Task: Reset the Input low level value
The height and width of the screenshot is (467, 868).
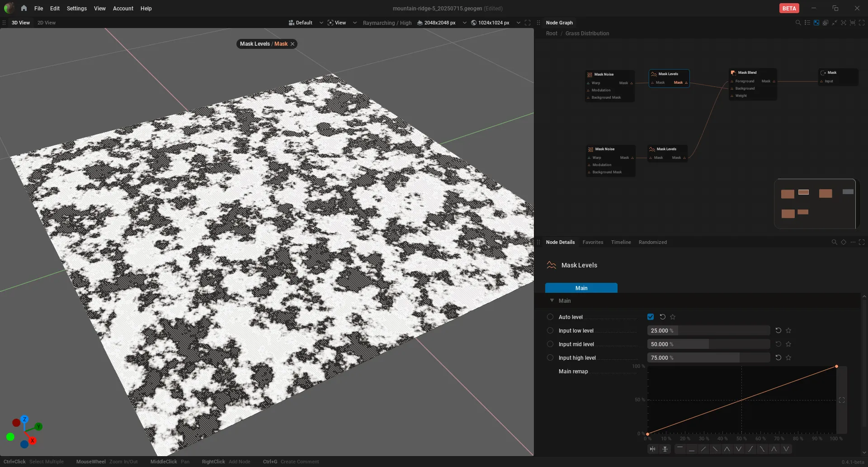Action: tap(778, 330)
